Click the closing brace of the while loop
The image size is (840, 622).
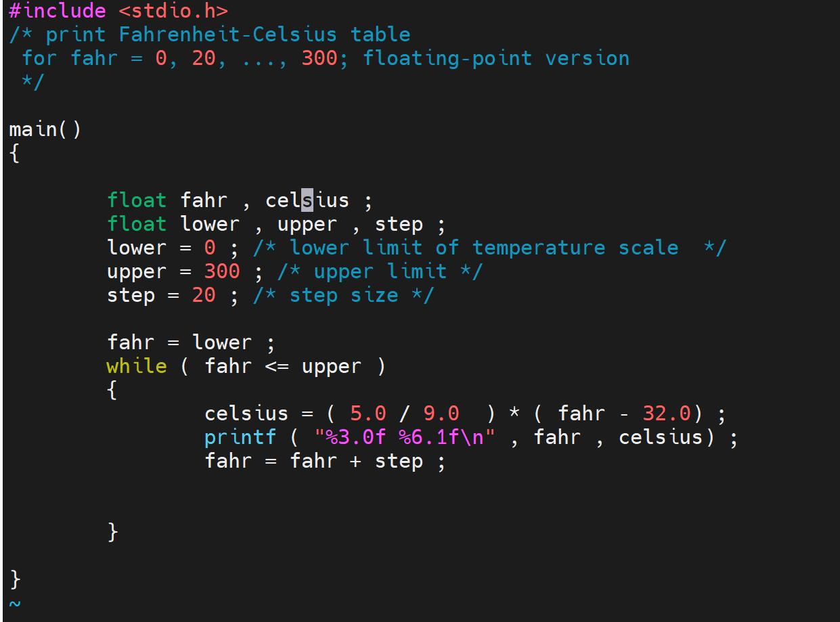click(112, 532)
